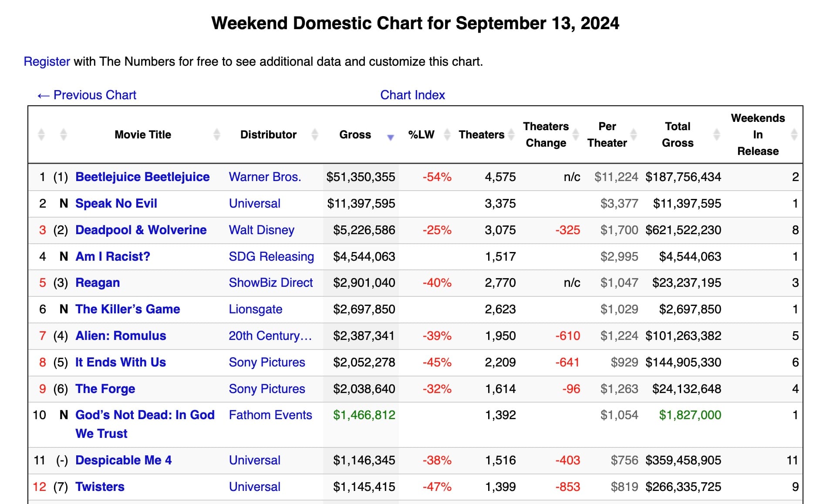Click Universal in the Twisters row

coord(255,487)
